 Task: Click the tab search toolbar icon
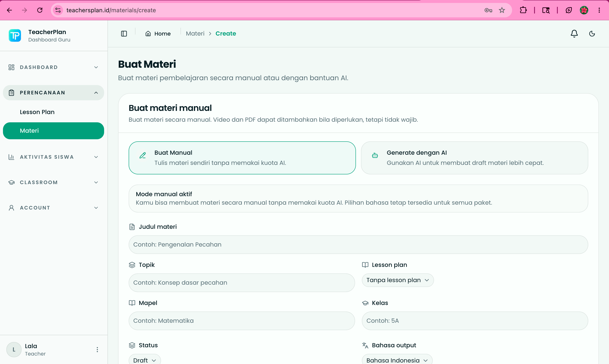(x=546, y=10)
